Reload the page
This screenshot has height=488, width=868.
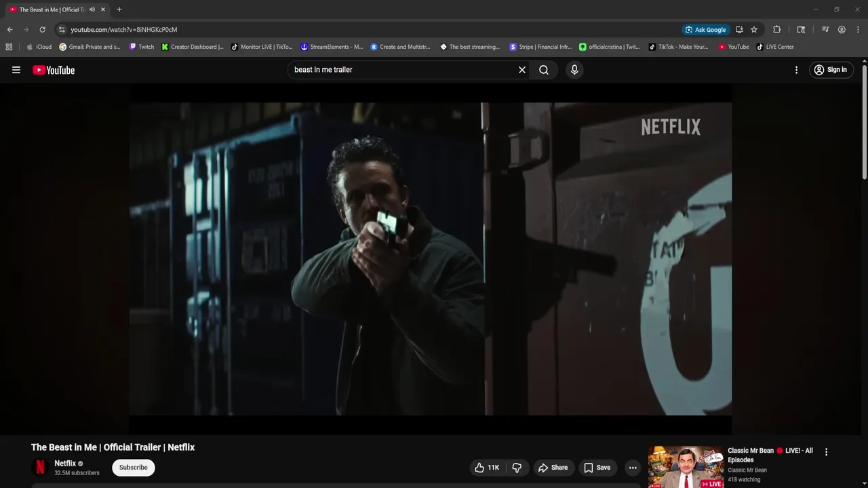(42, 30)
